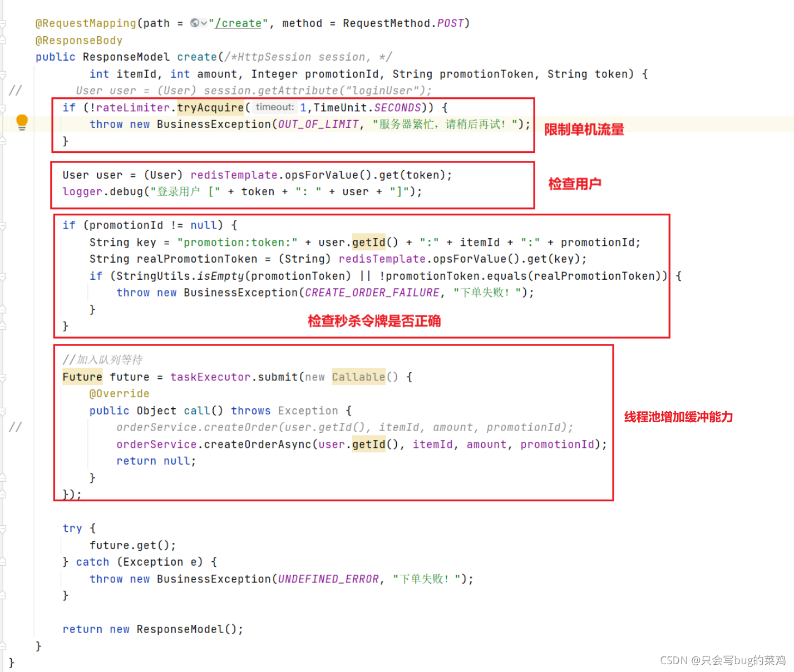Viewport: 794px width, 672px height.
Task: Collapse the fold marker beside "public Object call()"
Action: coord(3,411)
